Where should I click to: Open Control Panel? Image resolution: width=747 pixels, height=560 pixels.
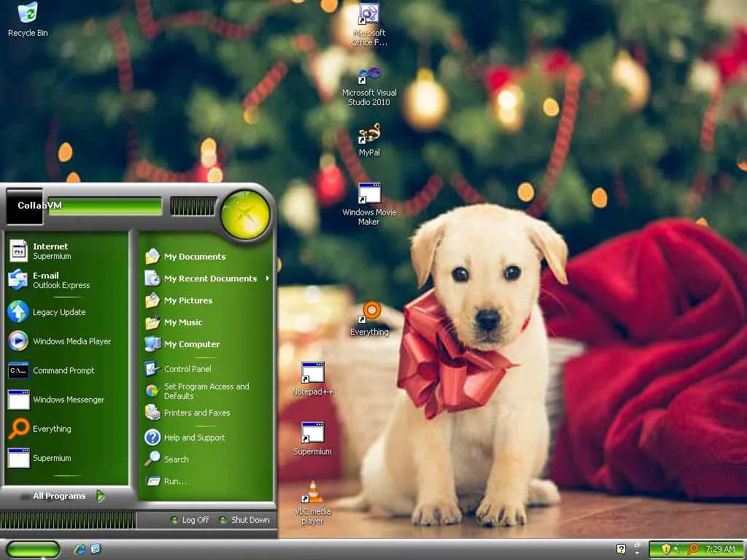pyautogui.click(x=206, y=368)
